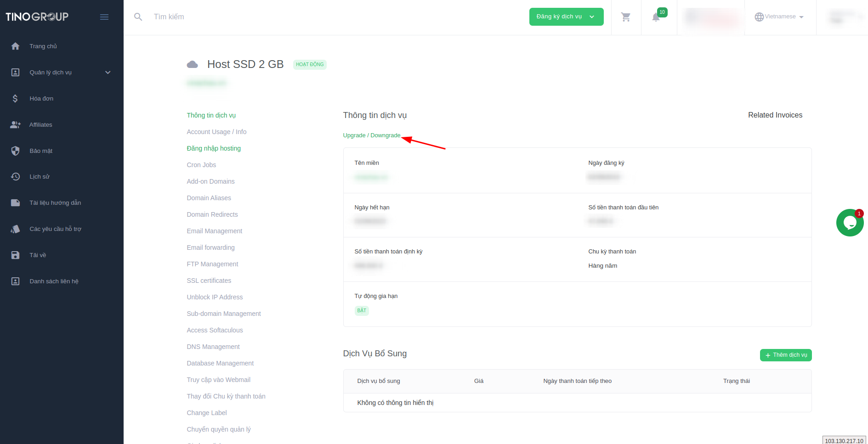
Task: Click the Related Invoices heading
Action: [775, 115]
